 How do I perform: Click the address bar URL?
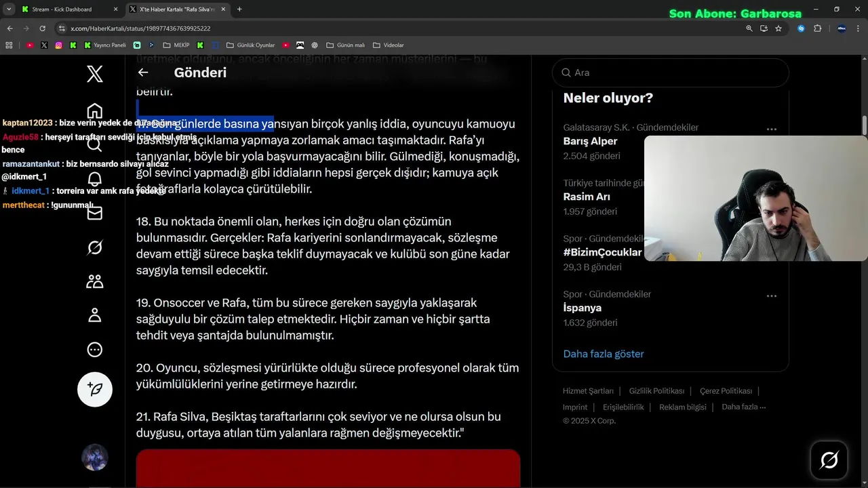point(141,28)
